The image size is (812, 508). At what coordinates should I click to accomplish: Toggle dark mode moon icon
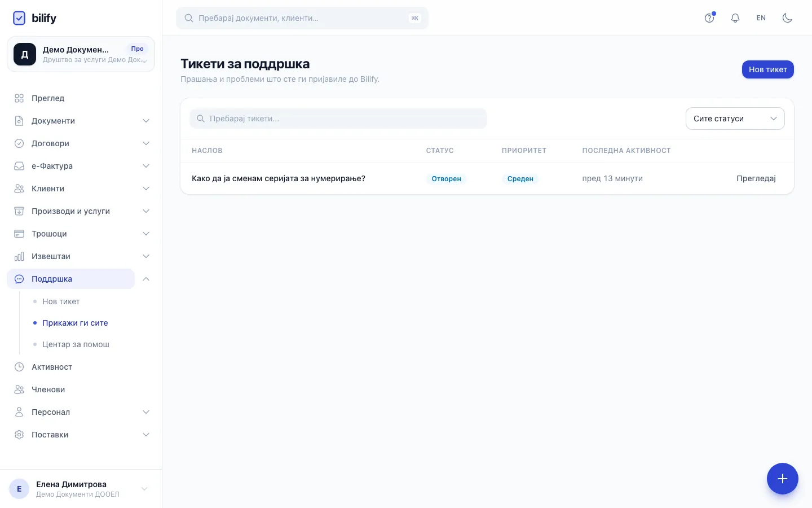click(787, 18)
